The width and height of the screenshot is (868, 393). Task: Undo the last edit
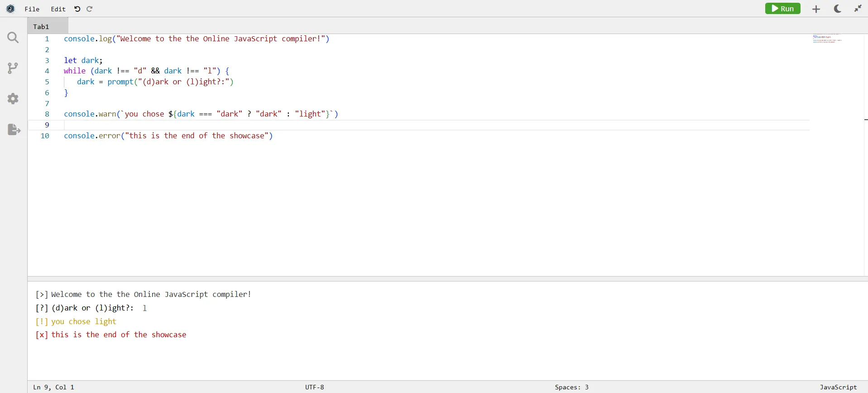[x=77, y=9]
